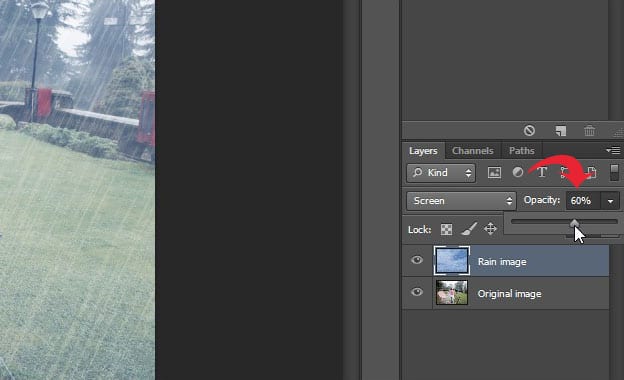Click the Rain image layer name

click(502, 261)
